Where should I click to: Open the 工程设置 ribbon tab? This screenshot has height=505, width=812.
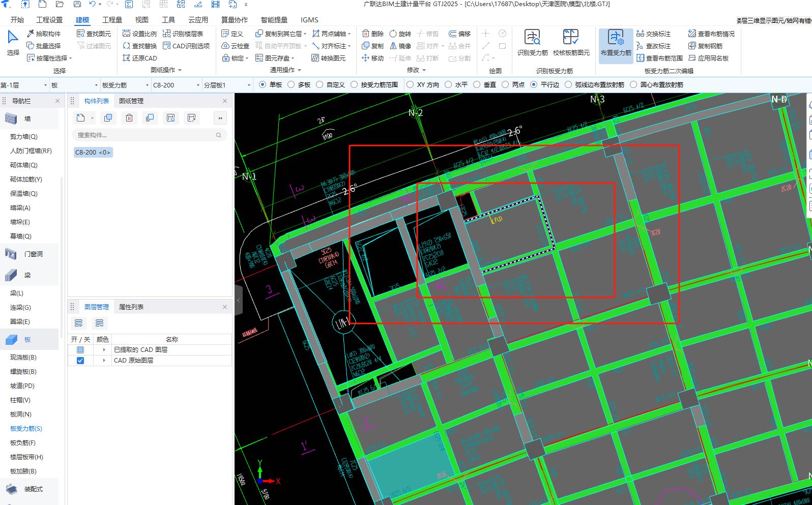(x=49, y=20)
